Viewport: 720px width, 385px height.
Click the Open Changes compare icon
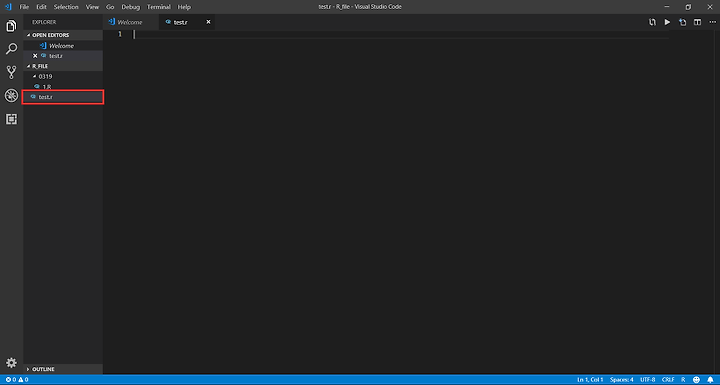[652, 22]
